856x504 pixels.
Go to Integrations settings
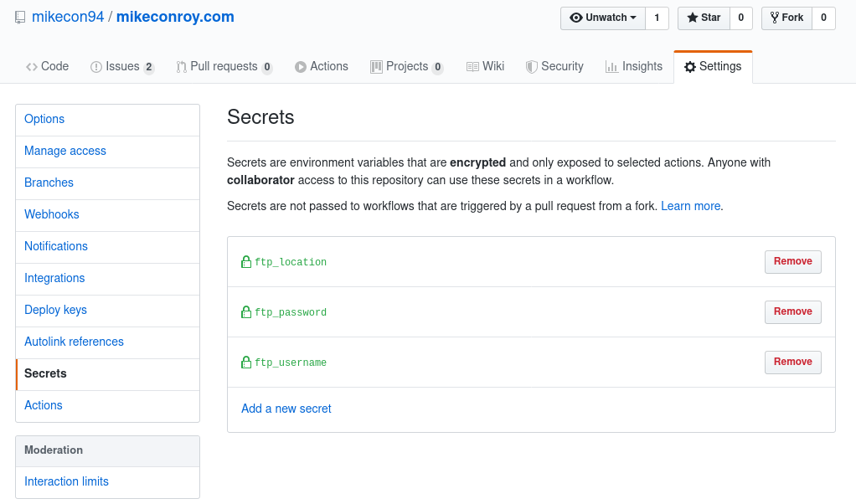(x=107, y=278)
